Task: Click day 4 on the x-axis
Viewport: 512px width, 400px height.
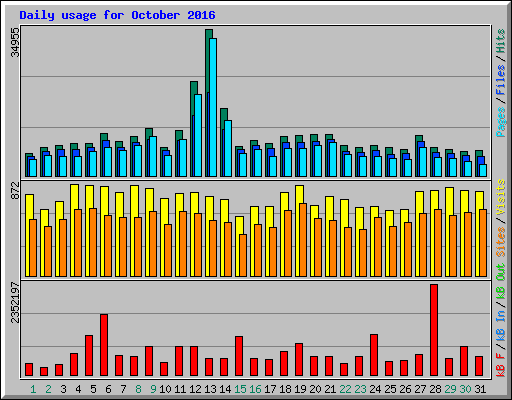Action: [x=78, y=389]
